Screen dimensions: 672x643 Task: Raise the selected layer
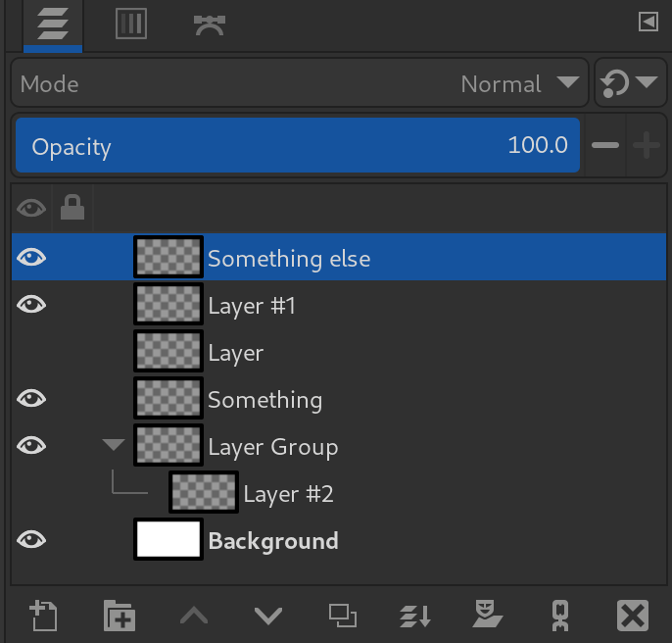[x=194, y=616]
